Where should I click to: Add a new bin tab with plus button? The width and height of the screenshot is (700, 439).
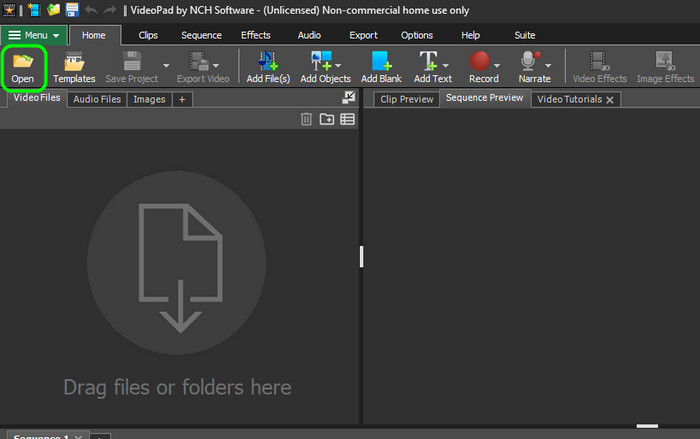182,99
